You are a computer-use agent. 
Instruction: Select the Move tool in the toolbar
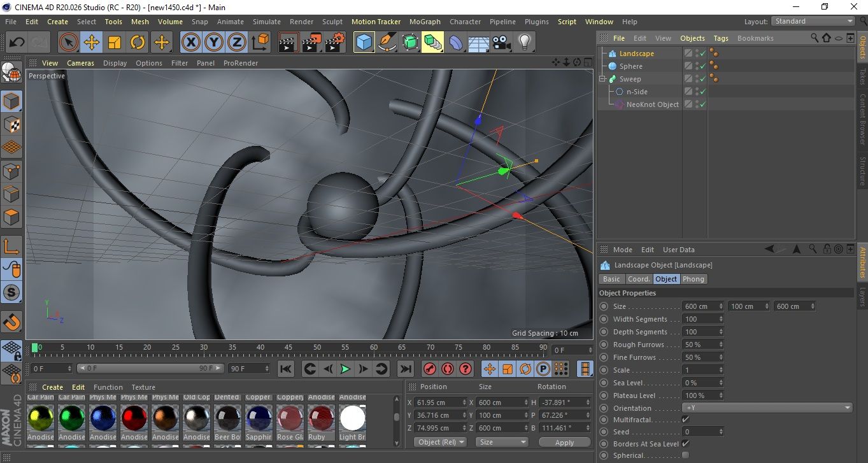pyautogui.click(x=92, y=43)
